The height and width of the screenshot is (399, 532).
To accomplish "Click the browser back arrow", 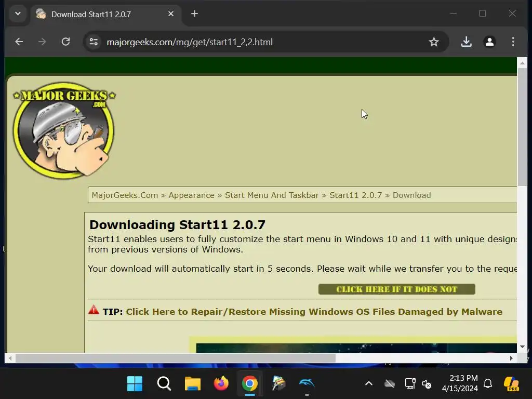I will [x=19, y=42].
